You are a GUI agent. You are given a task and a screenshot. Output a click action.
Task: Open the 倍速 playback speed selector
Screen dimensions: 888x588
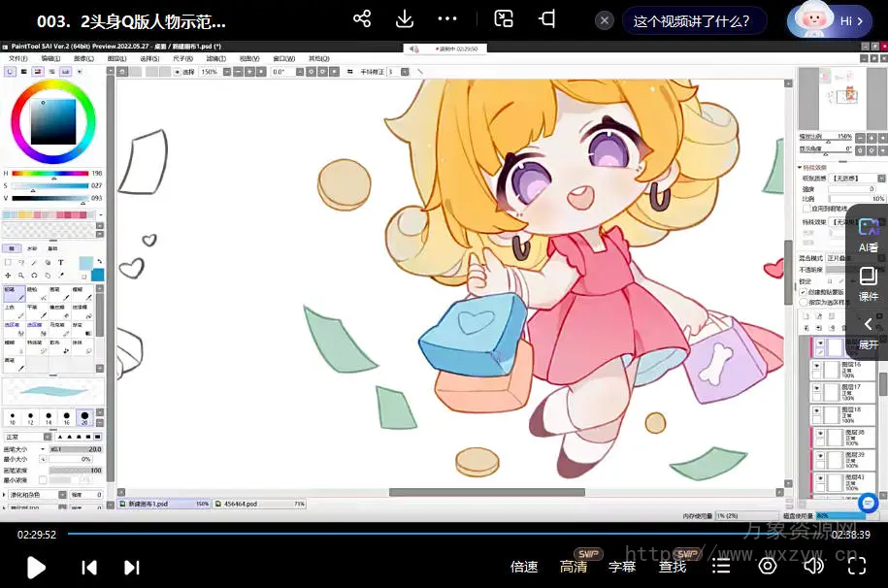click(524, 567)
